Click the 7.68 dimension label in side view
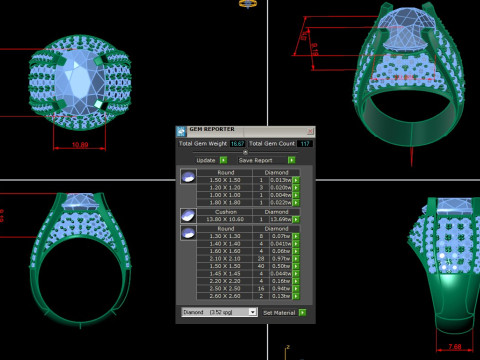Image resolution: width=480 pixels, height=360 pixels. click(455, 347)
